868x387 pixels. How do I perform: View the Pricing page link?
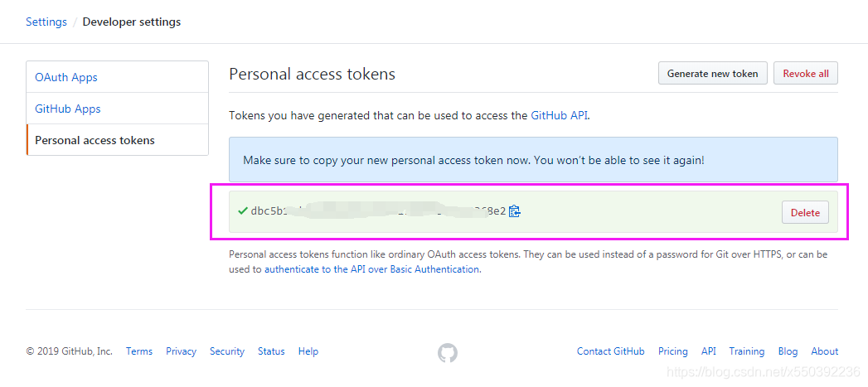(x=672, y=351)
